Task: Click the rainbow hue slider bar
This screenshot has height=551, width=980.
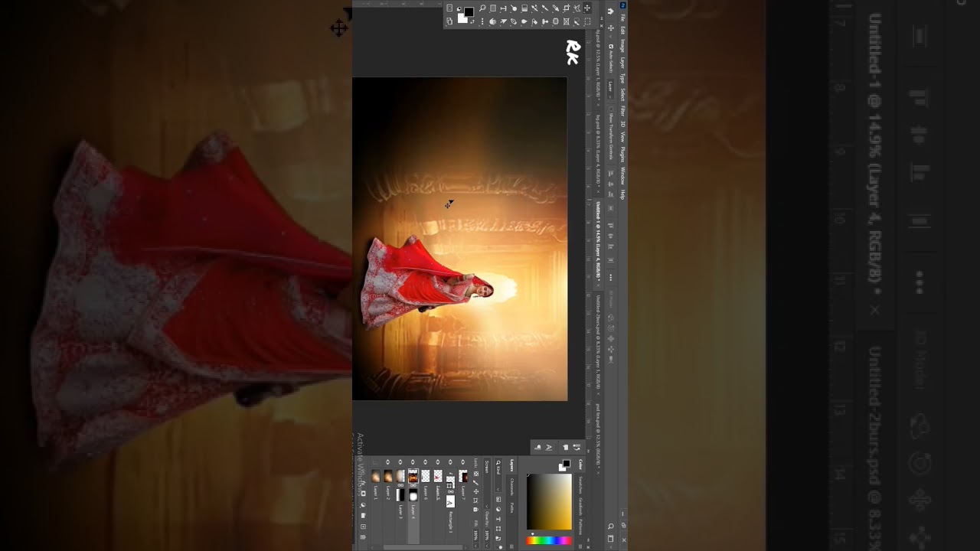Action: coord(549,540)
